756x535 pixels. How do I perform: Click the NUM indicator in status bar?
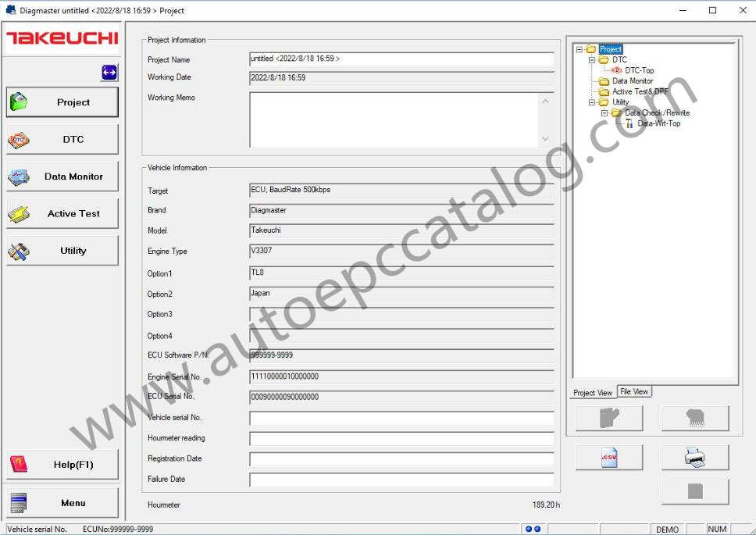click(717, 530)
